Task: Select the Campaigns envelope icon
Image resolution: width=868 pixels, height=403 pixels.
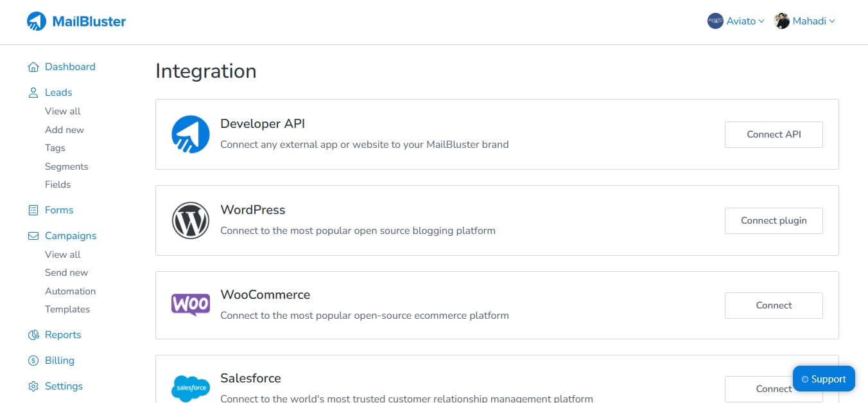Action: pyautogui.click(x=33, y=235)
